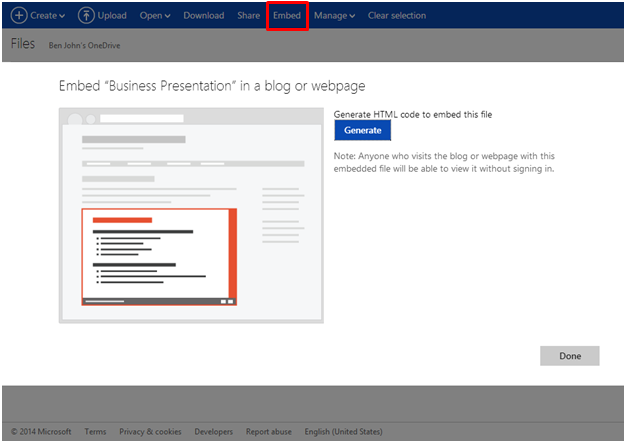Viewport: 626px width, 443px height.
Task: Click the Create plus circle icon
Action: pyautogui.click(x=19, y=16)
